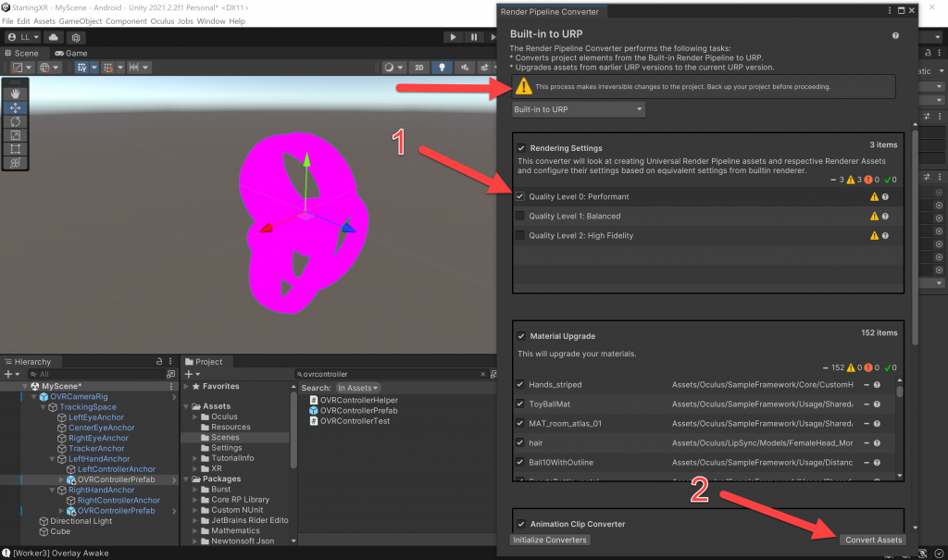Screen dimensions: 948x560
Task: Check Quality Level 2: High Fidelity
Action: coord(520,235)
